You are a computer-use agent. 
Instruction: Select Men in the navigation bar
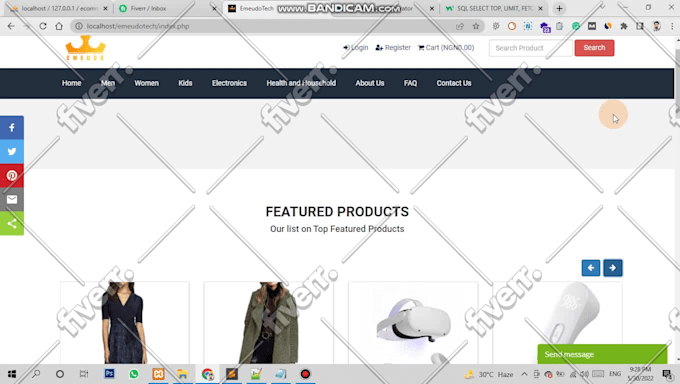point(108,83)
